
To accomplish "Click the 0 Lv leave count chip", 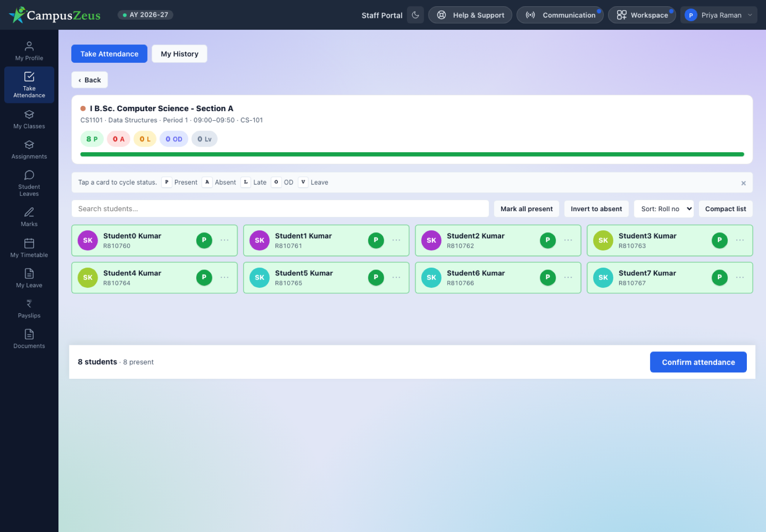I will (x=204, y=139).
